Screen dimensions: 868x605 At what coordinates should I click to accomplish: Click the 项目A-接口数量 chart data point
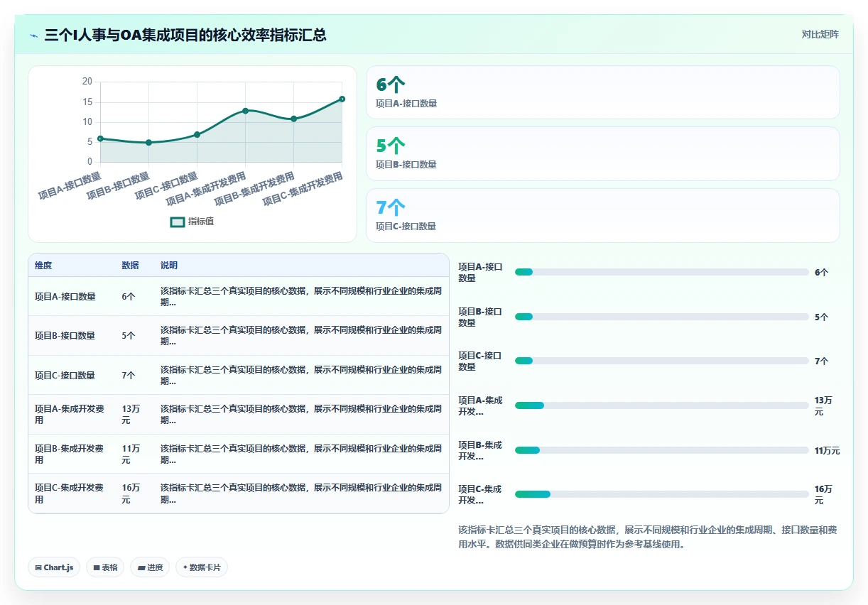pos(100,138)
